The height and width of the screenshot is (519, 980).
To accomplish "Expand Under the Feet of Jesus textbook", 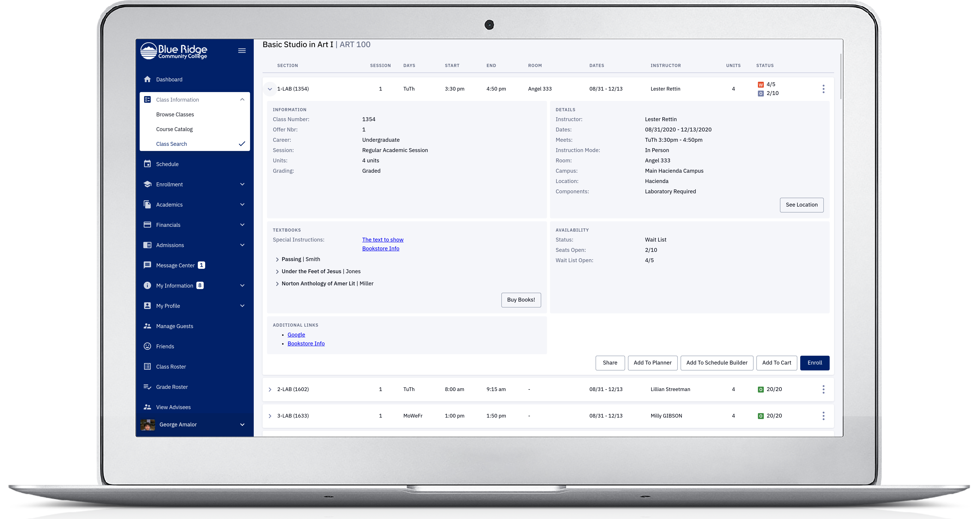I will point(277,272).
